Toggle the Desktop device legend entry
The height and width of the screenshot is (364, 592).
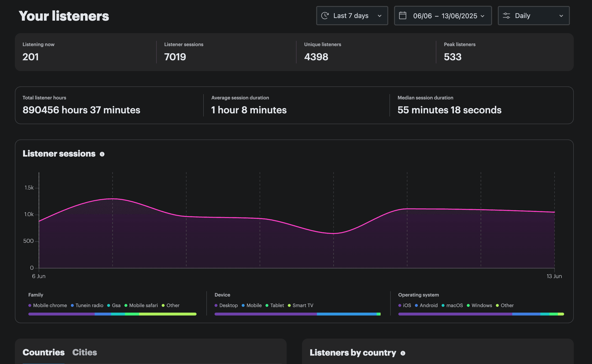[228, 305]
